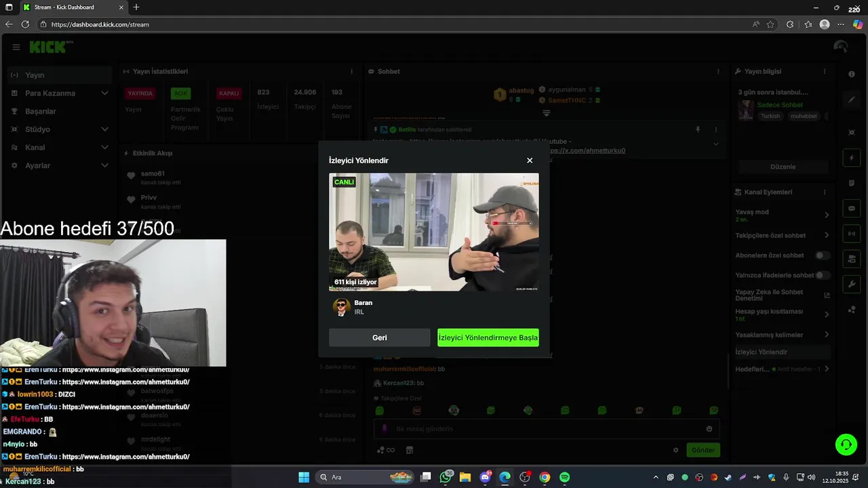The width and height of the screenshot is (868, 488).
Task: Select Başarılar in the sidebar
Action: tap(60, 111)
